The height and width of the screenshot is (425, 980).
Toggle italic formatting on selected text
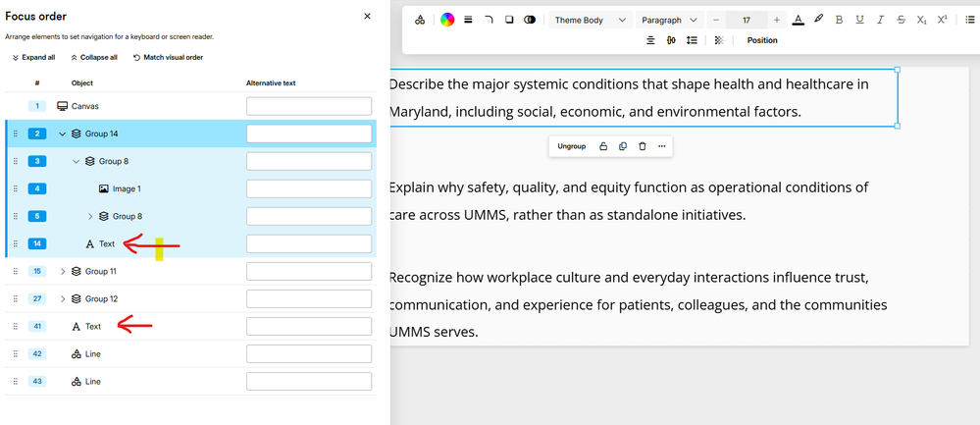(880, 20)
